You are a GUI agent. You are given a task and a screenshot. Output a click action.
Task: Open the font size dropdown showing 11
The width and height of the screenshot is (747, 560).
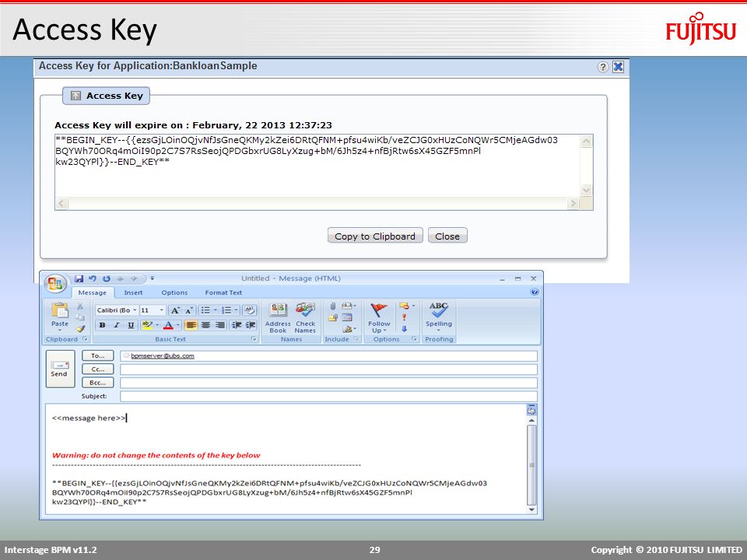coord(162,310)
